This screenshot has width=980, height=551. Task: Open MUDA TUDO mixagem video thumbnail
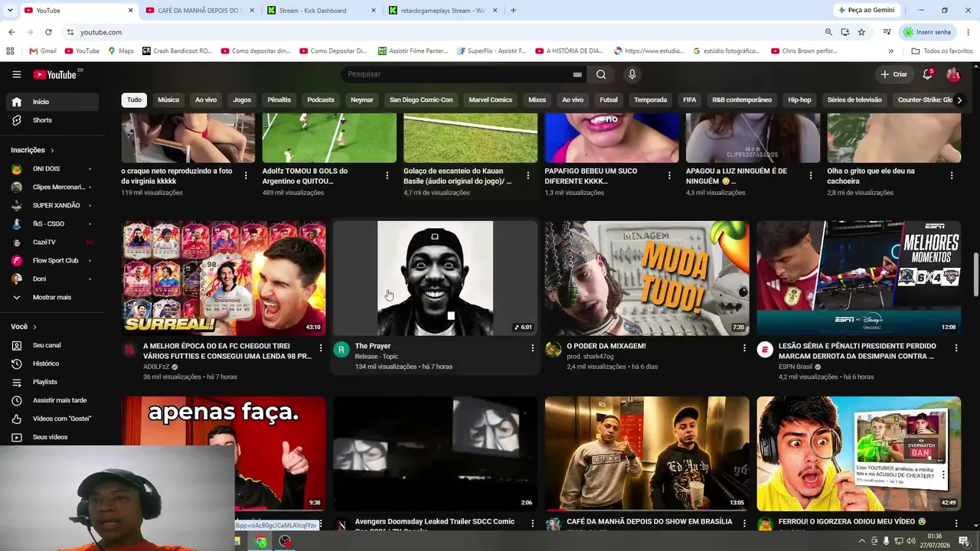647,279
